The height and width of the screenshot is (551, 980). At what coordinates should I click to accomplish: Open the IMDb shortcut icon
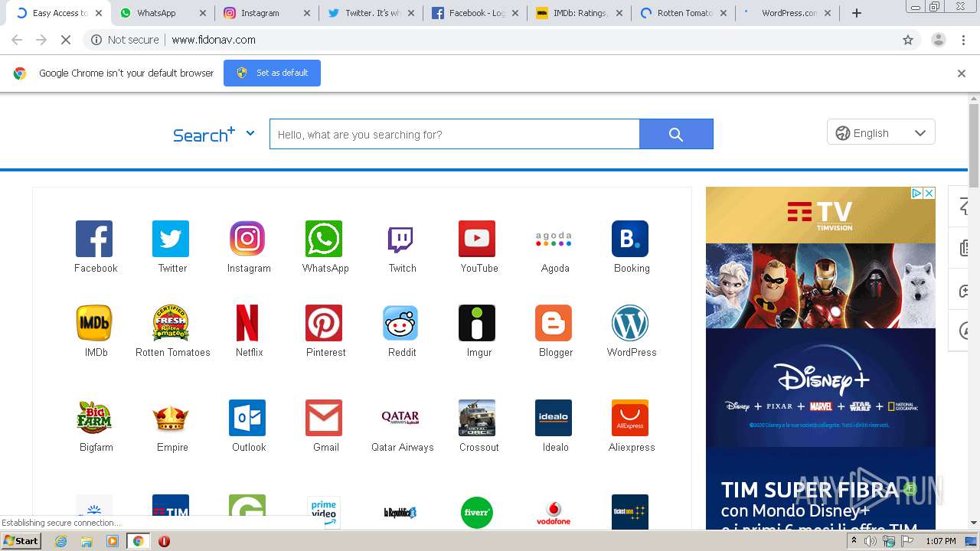94,323
